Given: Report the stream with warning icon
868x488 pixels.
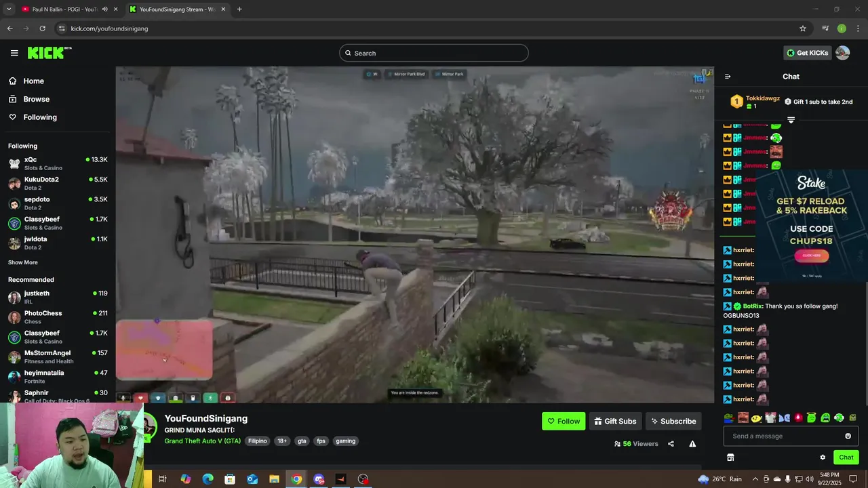Looking at the screenshot, I should coord(692,444).
